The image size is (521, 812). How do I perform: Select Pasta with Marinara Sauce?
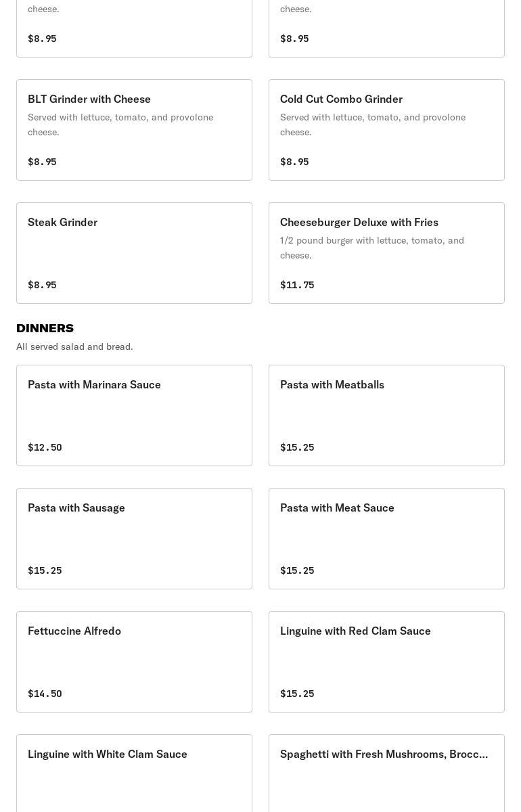point(134,415)
